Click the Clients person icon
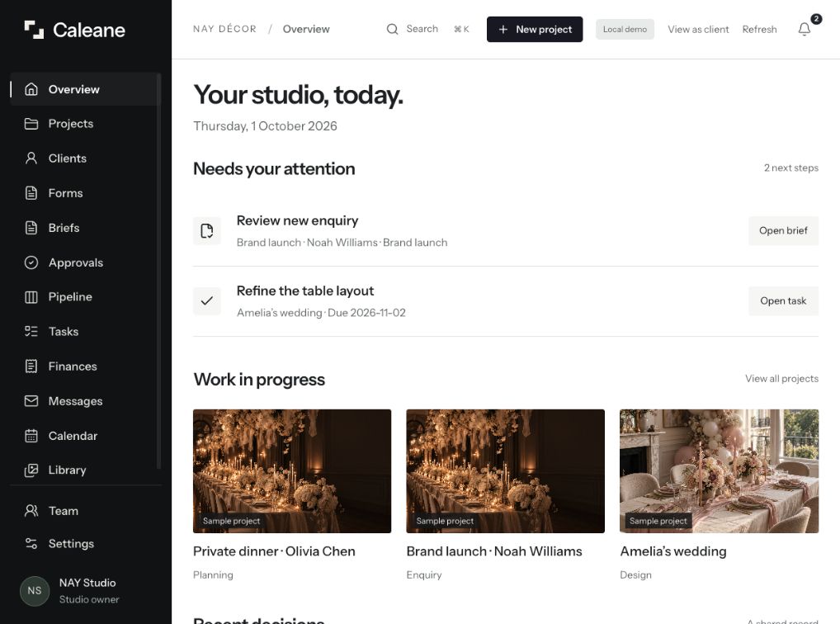 pos(31,158)
